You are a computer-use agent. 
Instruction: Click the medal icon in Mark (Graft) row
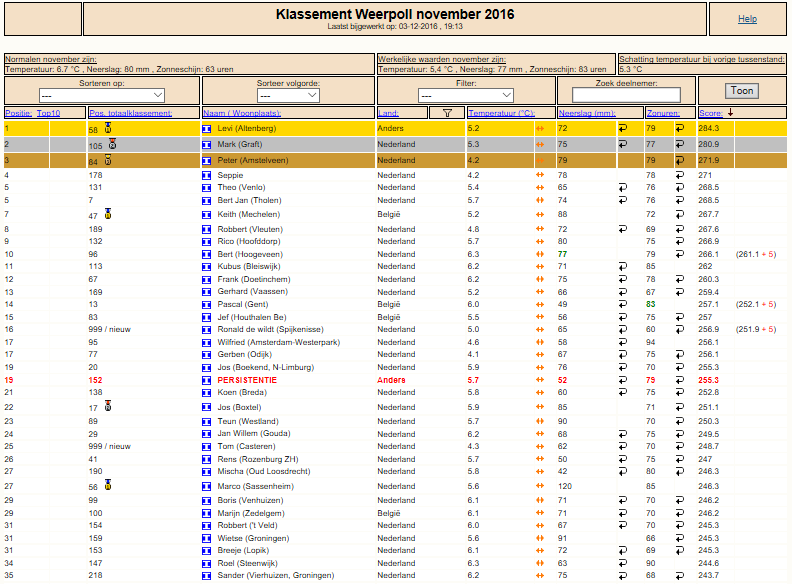coord(112,144)
